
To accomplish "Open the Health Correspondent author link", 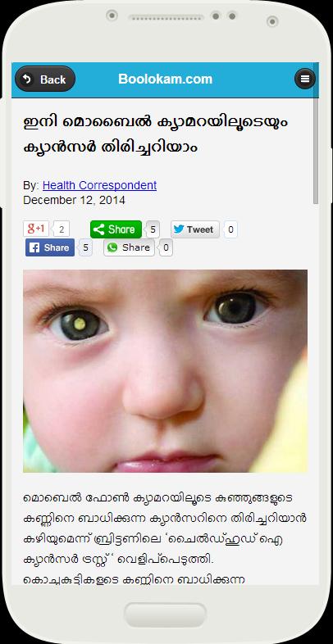I will (99, 185).
